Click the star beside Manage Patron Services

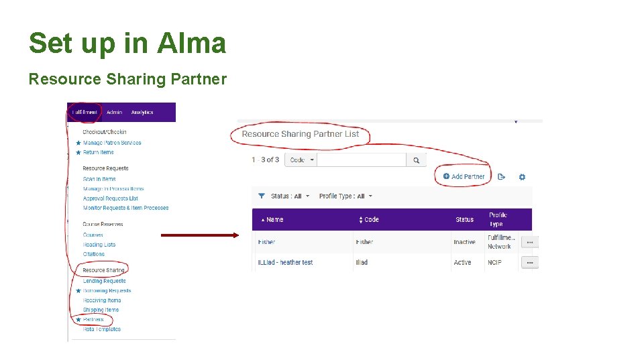click(78, 143)
